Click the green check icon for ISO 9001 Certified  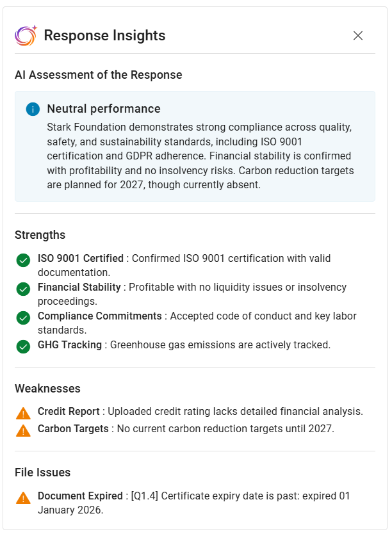point(24,261)
